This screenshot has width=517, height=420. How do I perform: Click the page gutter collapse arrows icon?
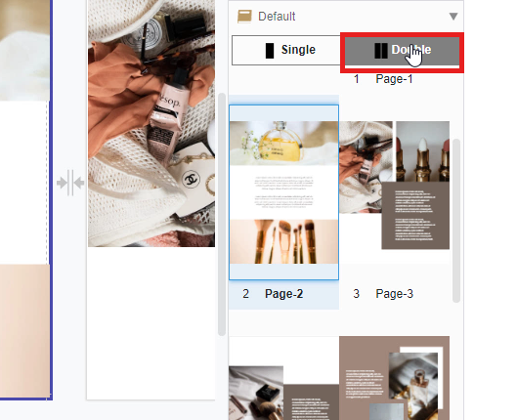pos(70,183)
